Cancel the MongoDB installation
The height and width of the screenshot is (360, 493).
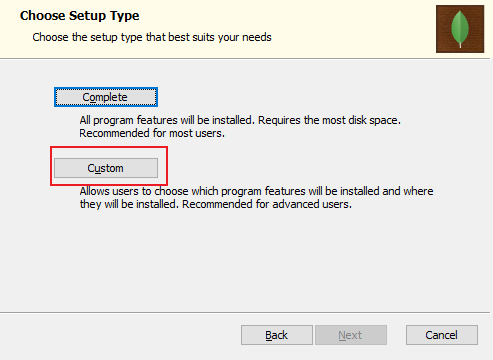point(442,335)
